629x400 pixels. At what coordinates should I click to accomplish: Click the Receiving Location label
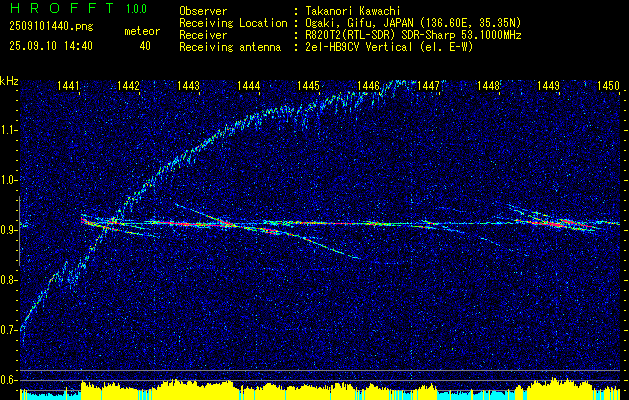coord(233,23)
